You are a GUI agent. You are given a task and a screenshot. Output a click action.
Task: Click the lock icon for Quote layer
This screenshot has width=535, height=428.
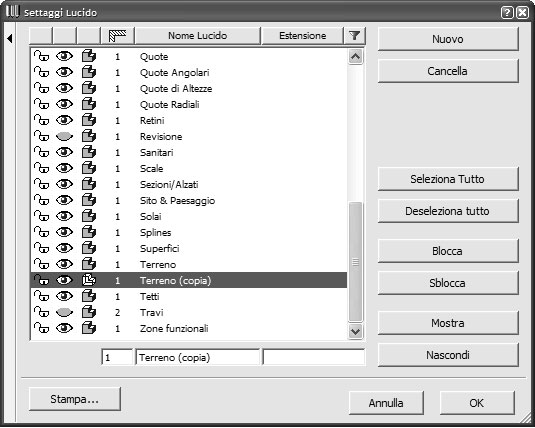pos(41,56)
